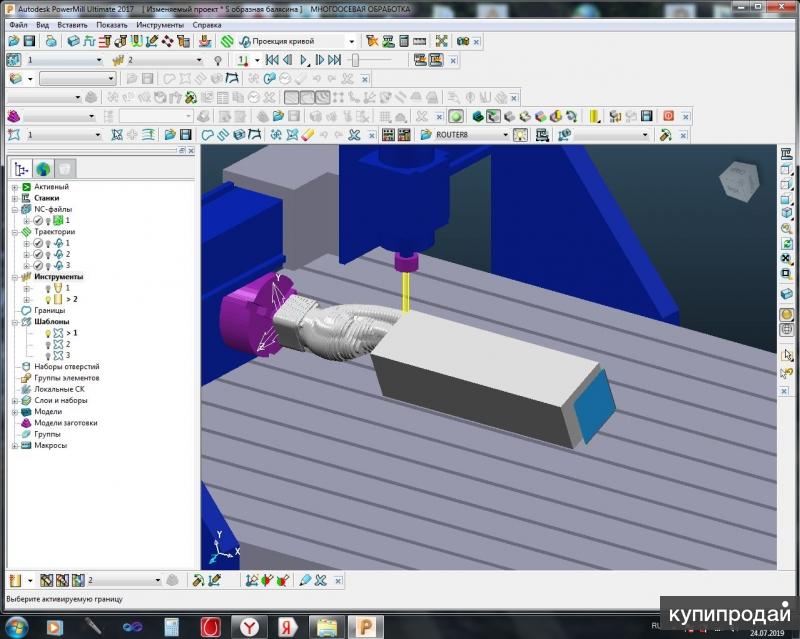Click the Save Project icon in top toolbar
This screenshot has height=639, width=800.
tap(30, 41)
